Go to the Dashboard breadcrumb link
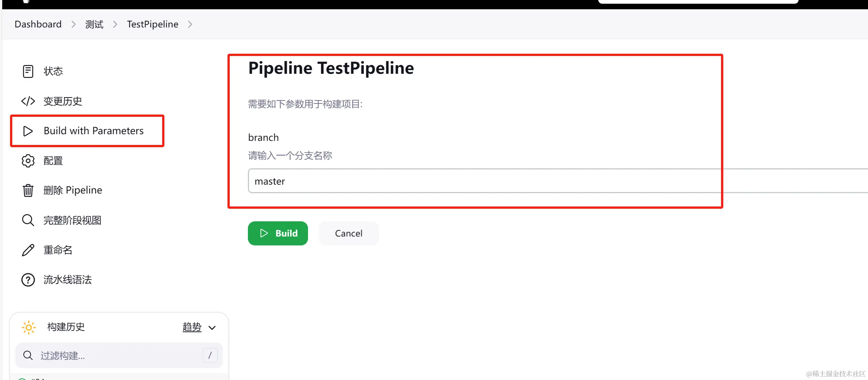Viewport: 868px width, 380px height. click(x=38, y=24)
